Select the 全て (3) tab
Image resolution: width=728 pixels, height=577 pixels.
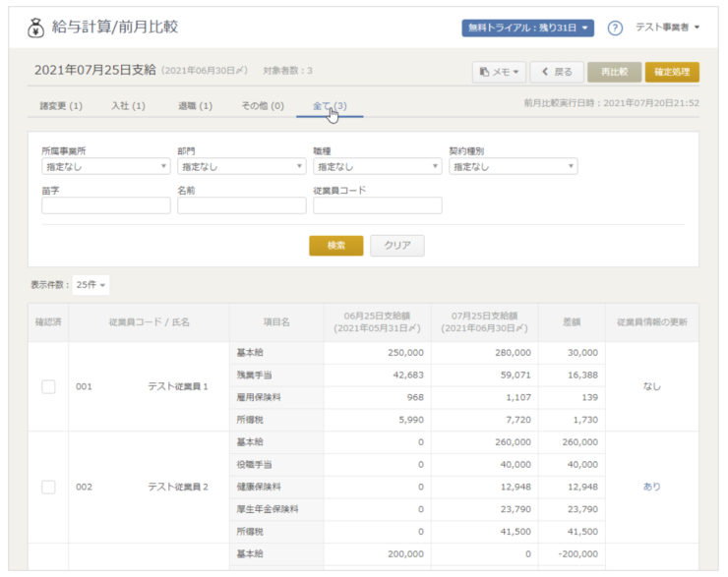[x=330, y=106]
